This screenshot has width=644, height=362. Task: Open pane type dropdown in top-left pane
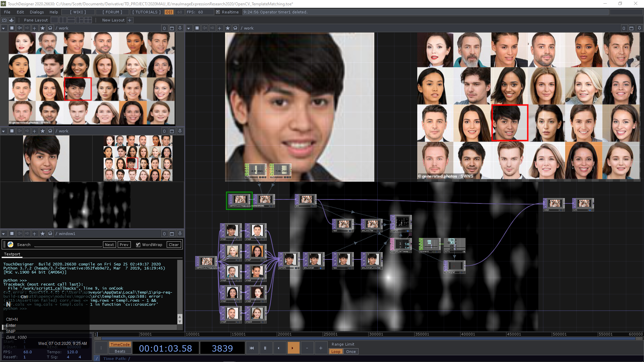(x=3, y=28)
